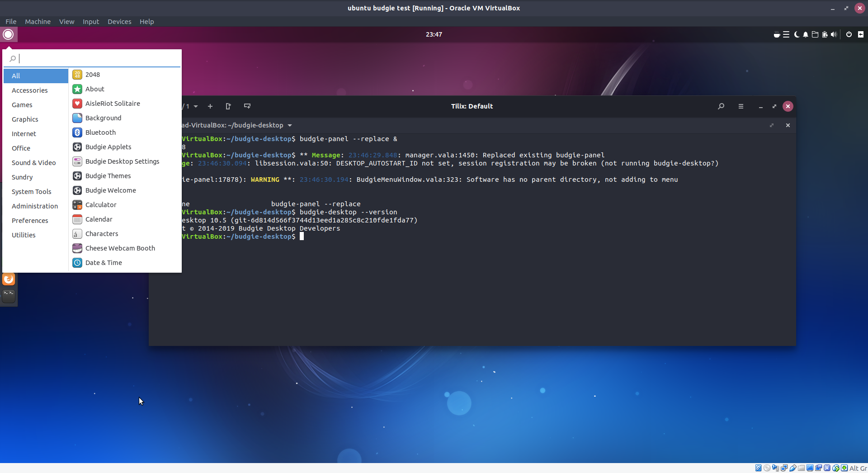This screenshot has width=868, height=473.
Task: Open Cheese Webcam Booth
Action: [x=120, y=248]
